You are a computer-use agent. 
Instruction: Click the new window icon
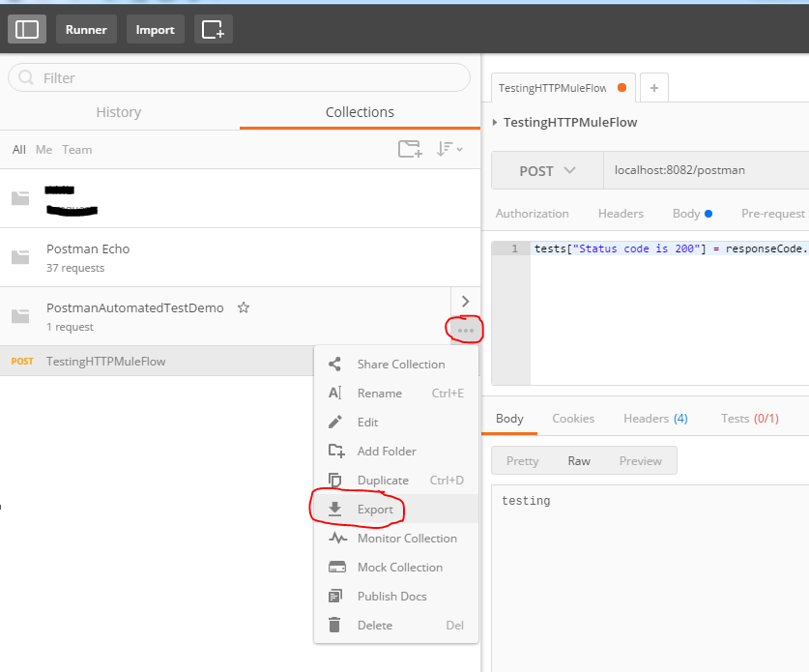tap(213, 29)
